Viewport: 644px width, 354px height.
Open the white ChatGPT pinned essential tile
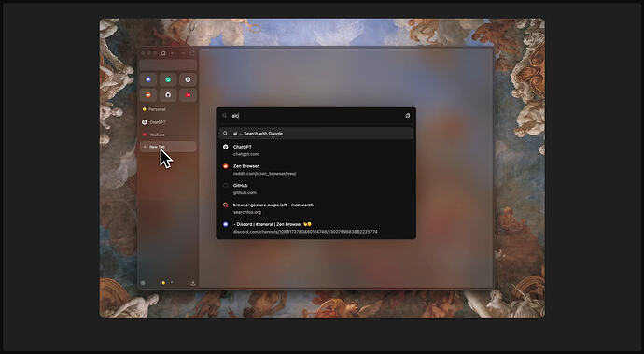click(188, 79)
